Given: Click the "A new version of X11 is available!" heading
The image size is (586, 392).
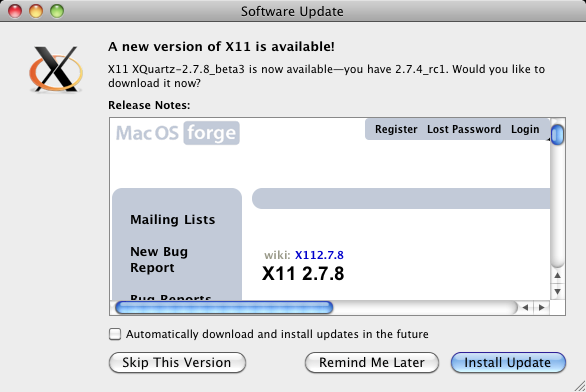Looking at the screenshot, I should (x=221, y=47).
